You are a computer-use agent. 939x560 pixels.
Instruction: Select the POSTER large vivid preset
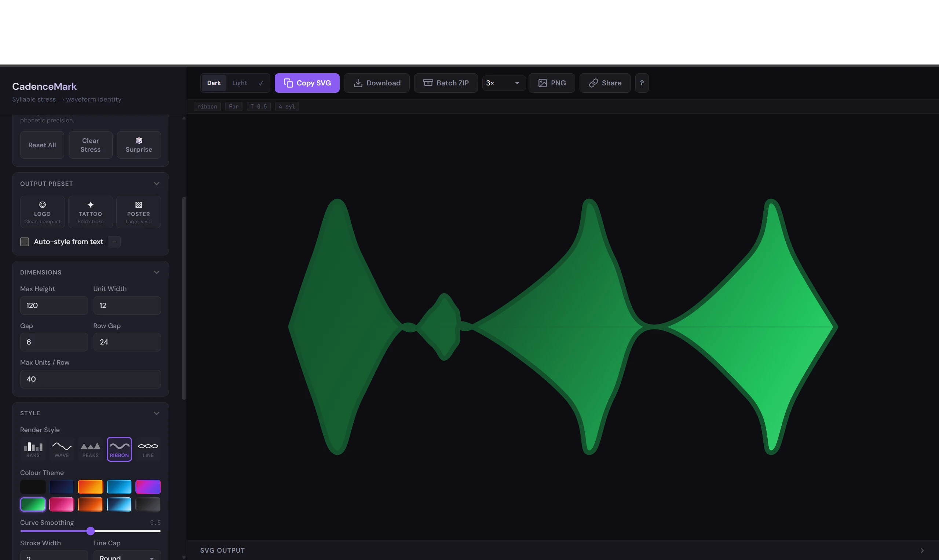tap(138, 212)
